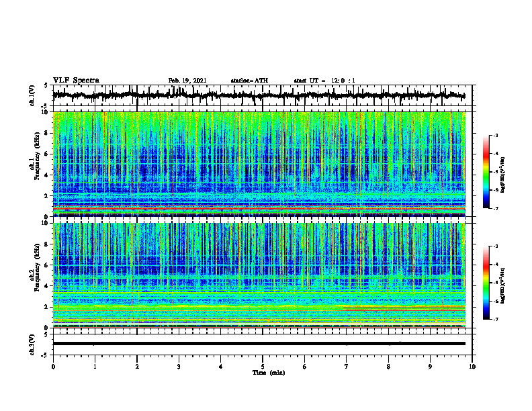Click the "-7" label on ch.2 color scale
The width and height of the screenshot is (532, 411).
point(496,319)
